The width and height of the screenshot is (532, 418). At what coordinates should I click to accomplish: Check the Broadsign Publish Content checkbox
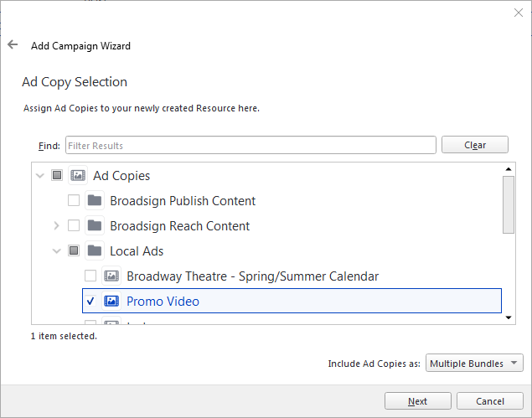pos(74,201)
